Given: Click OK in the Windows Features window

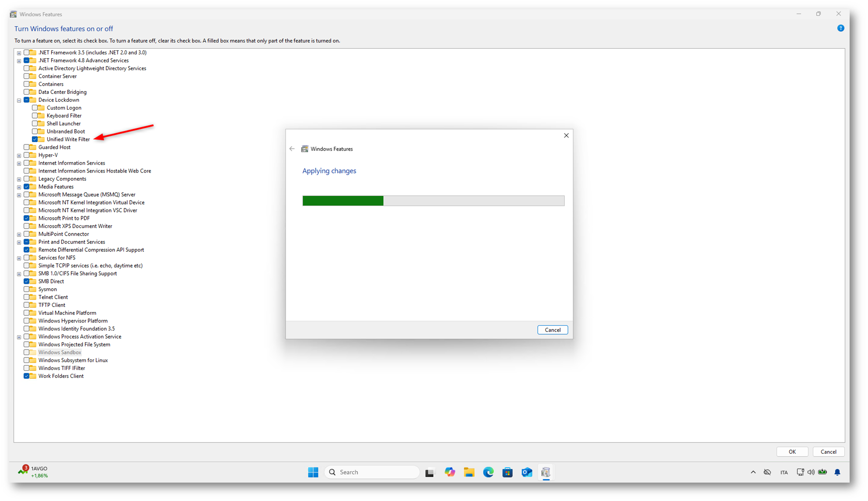Looking at the screenshot, I should [x=792, y=452].
